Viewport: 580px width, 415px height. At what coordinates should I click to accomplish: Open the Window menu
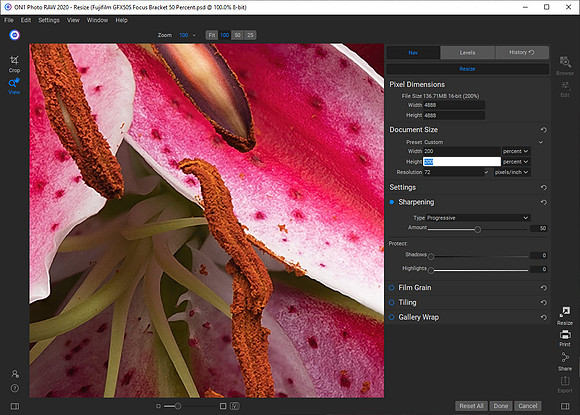(97, 20)
